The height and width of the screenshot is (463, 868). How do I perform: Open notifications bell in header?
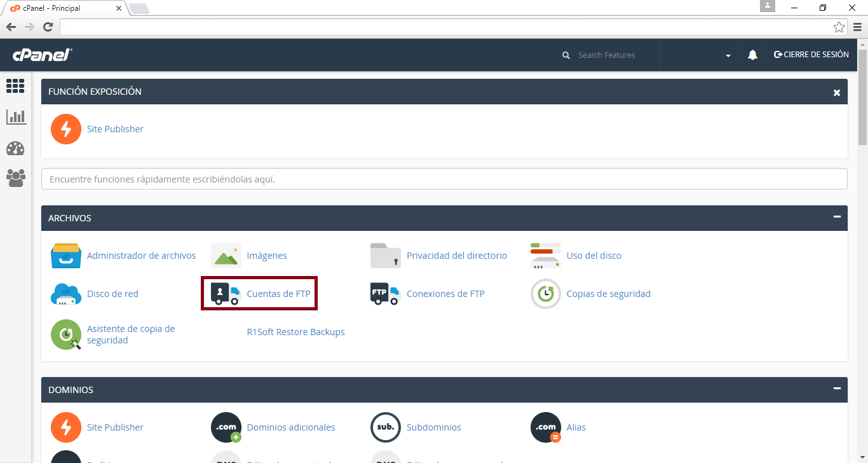[x=752, y=55]
